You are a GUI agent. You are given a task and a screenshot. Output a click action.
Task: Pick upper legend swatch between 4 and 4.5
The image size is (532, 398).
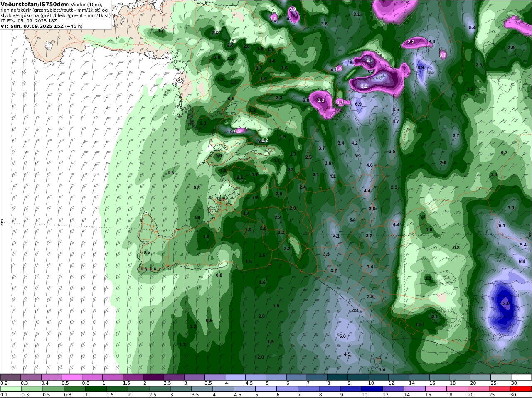236,377
